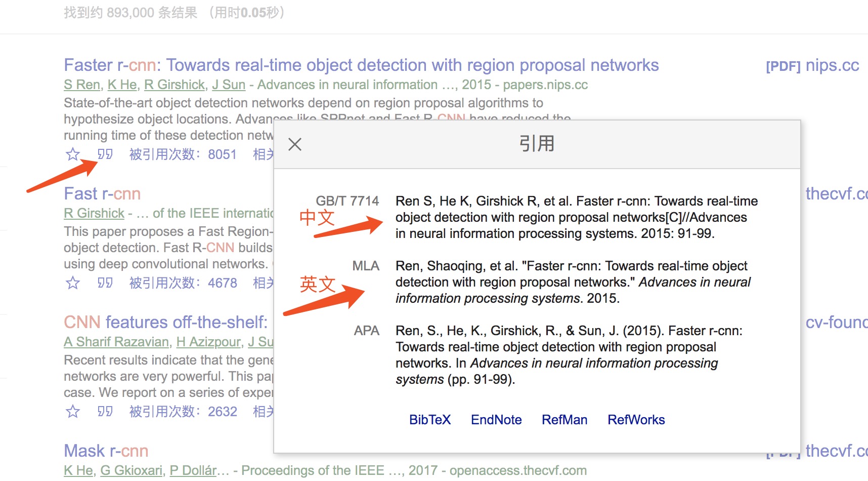This screenshot has width=868, height=481.
Task: Star the CNN features off-the-shelf result
Action: tap(73, 411)
